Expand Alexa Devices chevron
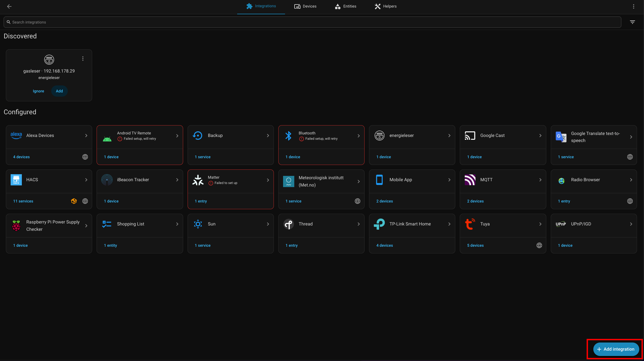 [86, 136]
